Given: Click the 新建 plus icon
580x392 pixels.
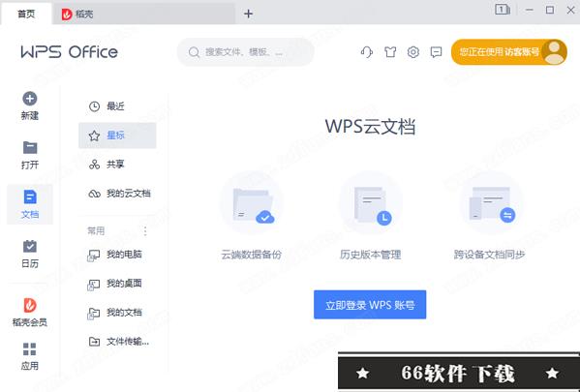Looking at the screenshot, I should pos(30,99).
